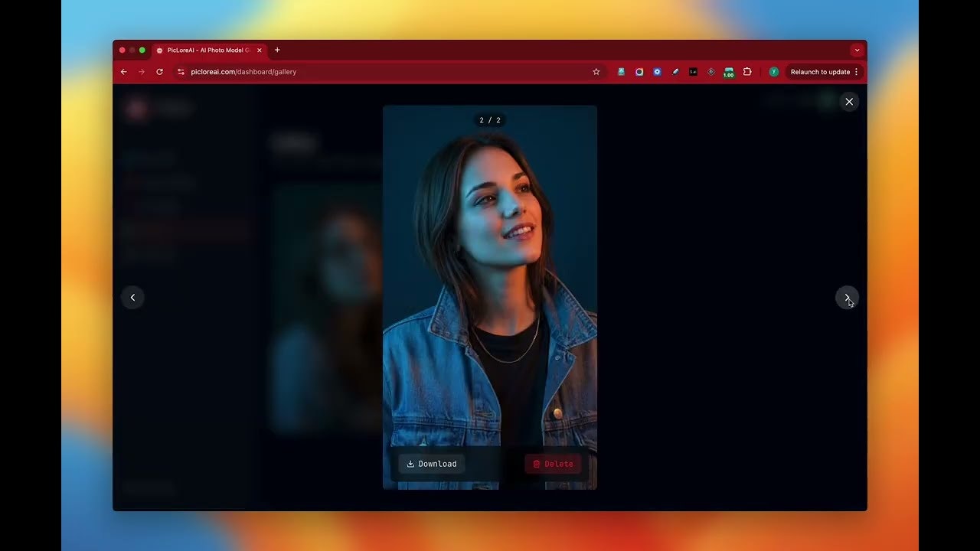Reload the gallery page
980x551 pixels.
click(x=159, y=72)
